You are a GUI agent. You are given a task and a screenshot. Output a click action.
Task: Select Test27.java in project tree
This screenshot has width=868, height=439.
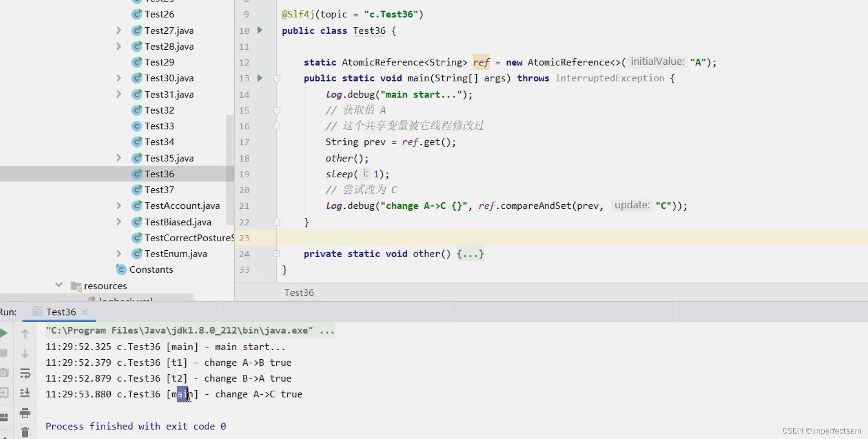169,31
